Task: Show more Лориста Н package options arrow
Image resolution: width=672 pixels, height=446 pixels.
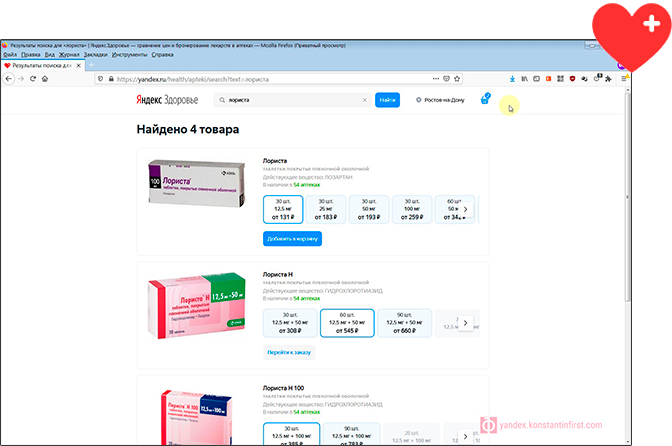Action: pyautogui.click(x=465, y=323)
